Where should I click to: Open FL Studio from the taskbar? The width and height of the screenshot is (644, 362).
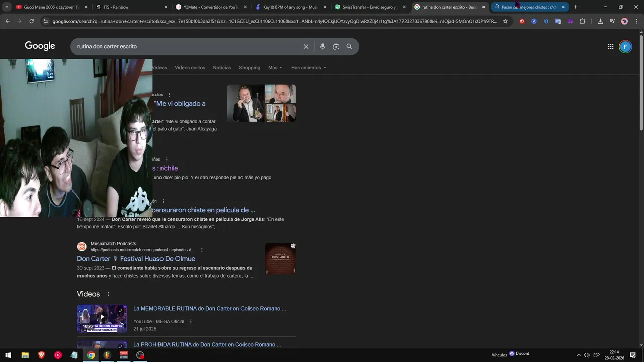click(107, 355)
